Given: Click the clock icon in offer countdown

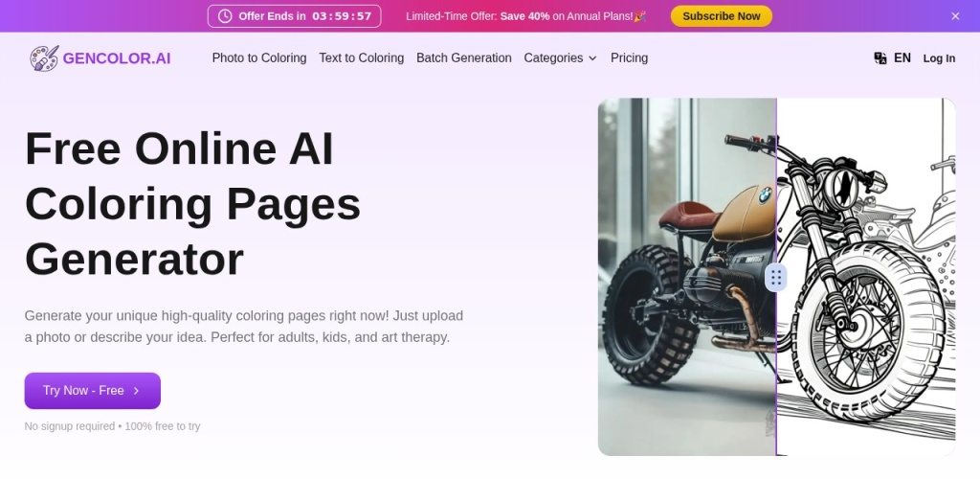Looking at the screenshot, I should tap(225, 16).
